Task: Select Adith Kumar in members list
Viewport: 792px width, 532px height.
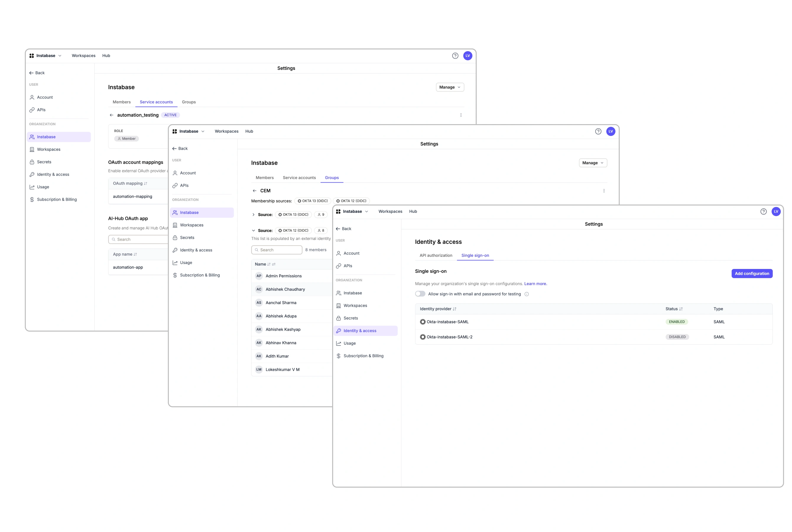Action: point(291,356)
